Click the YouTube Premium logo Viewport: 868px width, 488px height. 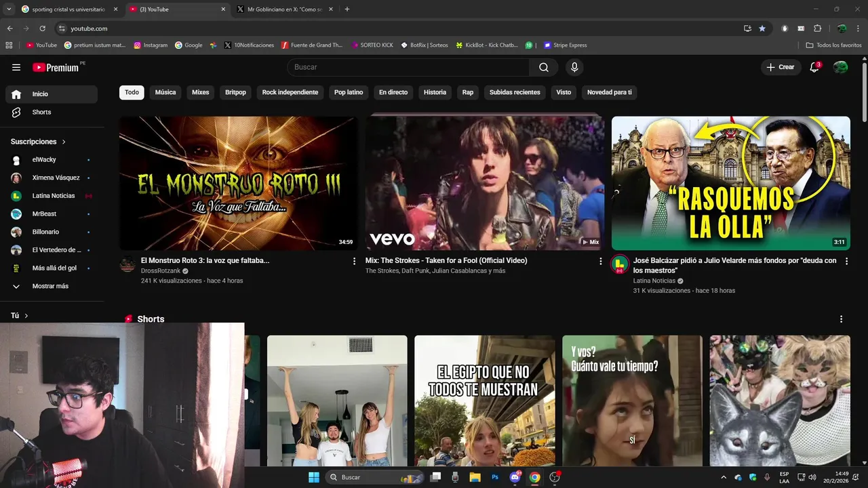pos(56,67)
